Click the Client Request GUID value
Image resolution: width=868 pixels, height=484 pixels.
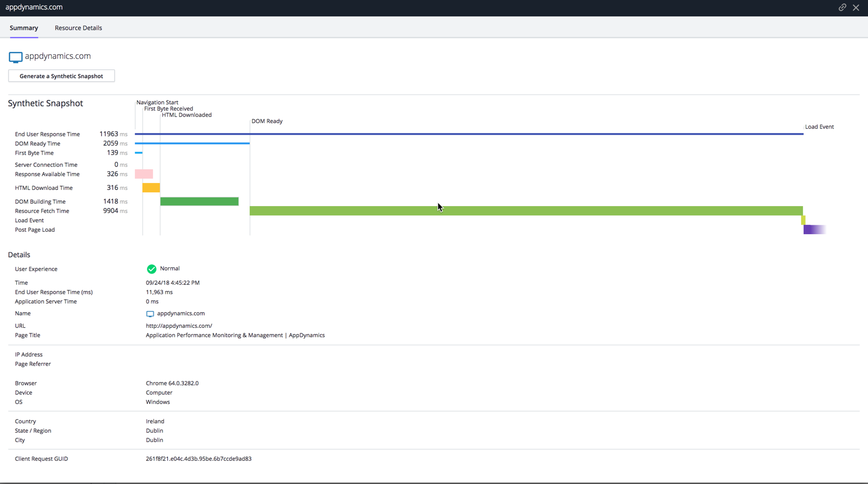point(198,459)
